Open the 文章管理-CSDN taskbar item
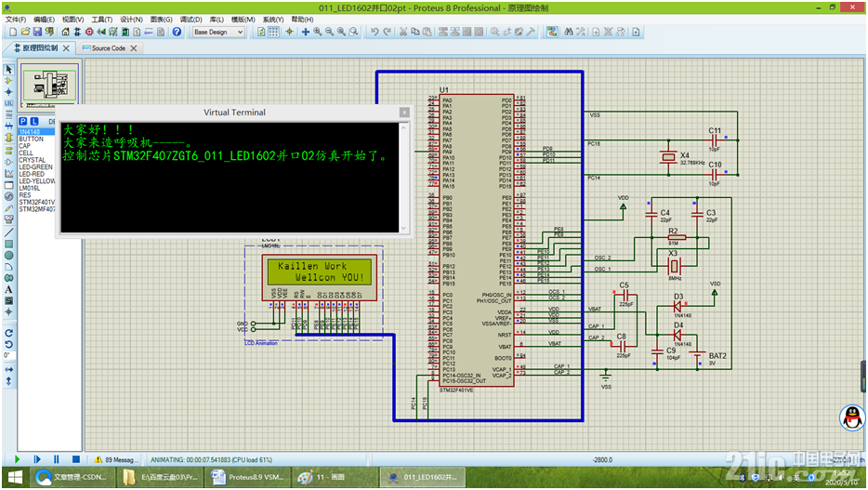The image size is (868, 490). click(72, 477)
